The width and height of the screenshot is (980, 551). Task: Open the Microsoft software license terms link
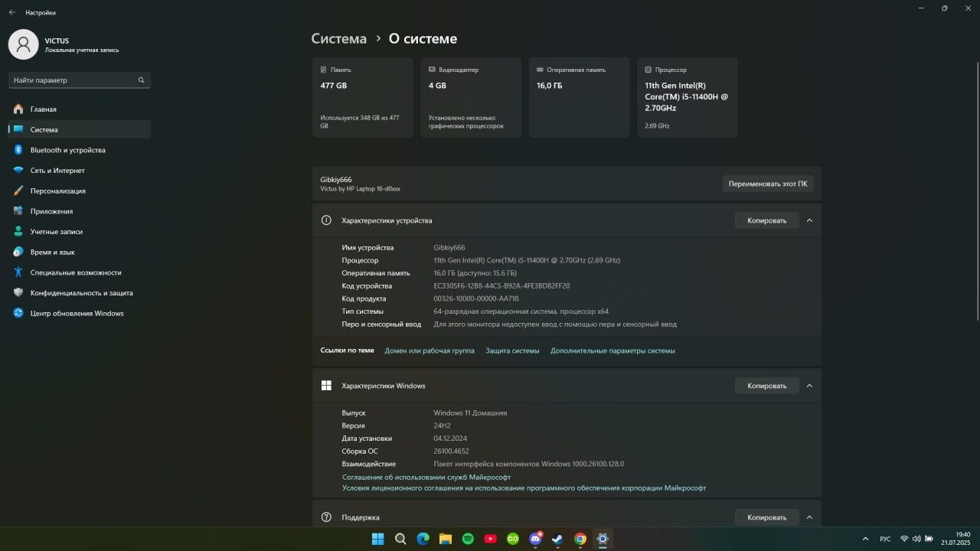point(524,487)
